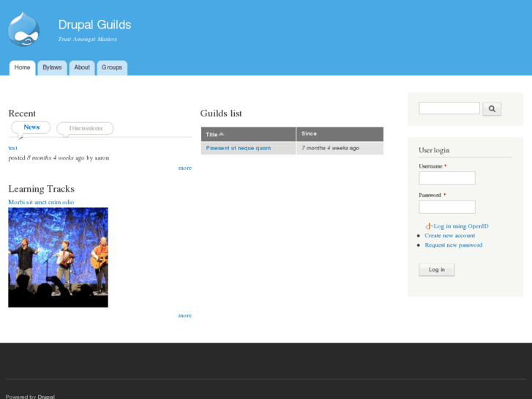
Task: Click the Drupal link in footer
Action: [x=46, y=396]
